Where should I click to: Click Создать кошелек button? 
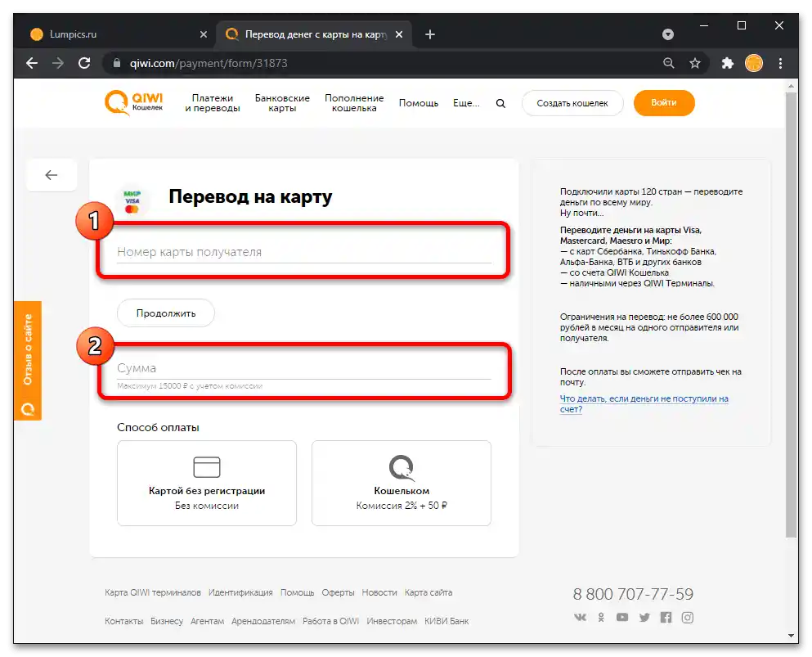click(x=572, y=103)
